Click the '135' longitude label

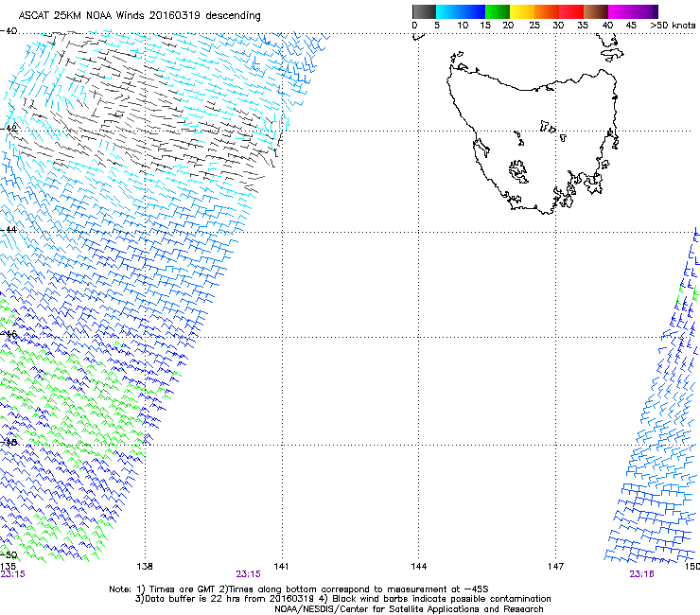click(8, 567)
